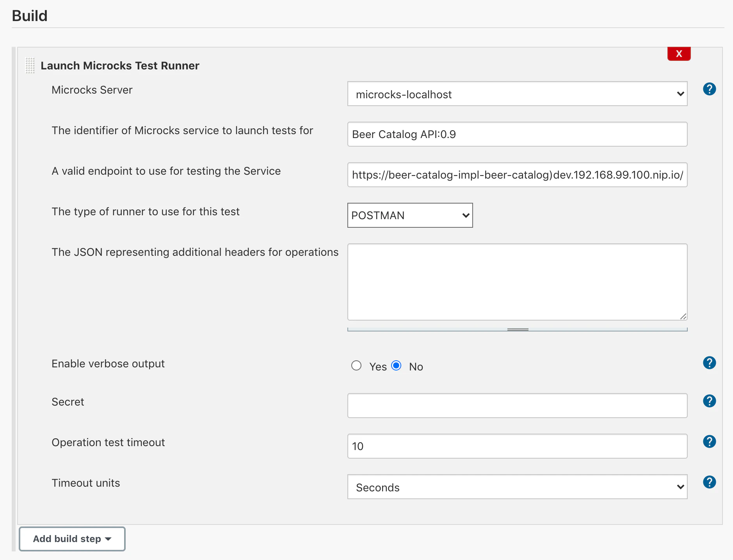Select Yes for verbose output
The image size is (733, 560).
click(356, 366)
